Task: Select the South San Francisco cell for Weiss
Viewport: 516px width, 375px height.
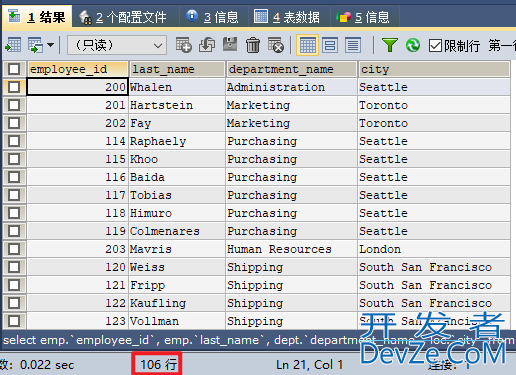Action: [x=434, y=267]
